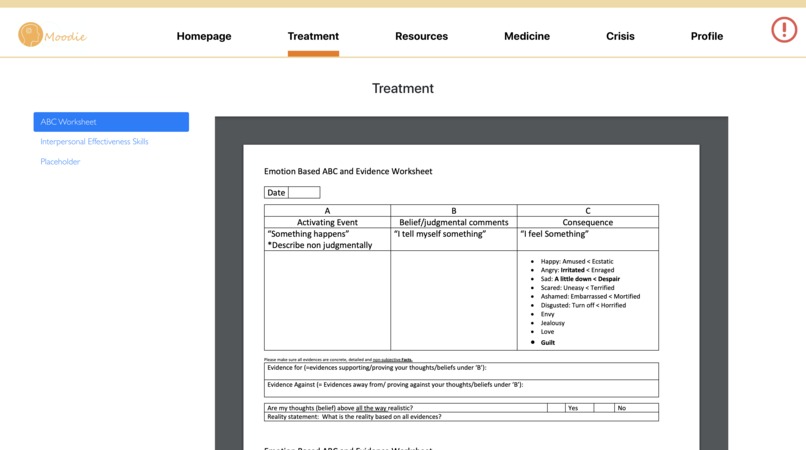Screen dimensions: 806x450
Task: Switch to the Crisis tab
Action: pyautogui.click(x=620, y=36)
